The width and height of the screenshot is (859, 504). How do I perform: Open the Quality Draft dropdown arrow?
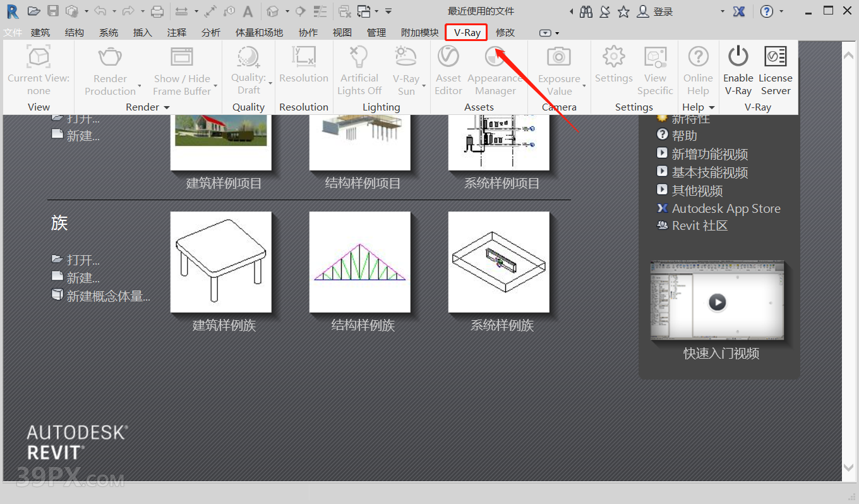270,83
